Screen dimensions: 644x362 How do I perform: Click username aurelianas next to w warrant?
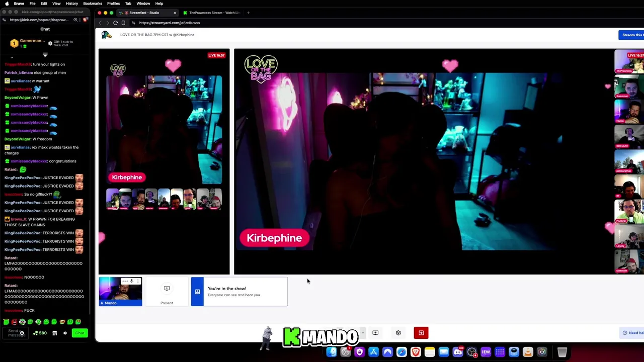(21, 81)
